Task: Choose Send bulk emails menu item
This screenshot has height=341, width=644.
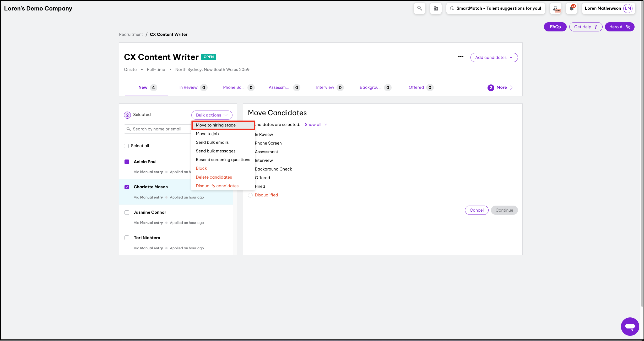Action: pos(212,142)
